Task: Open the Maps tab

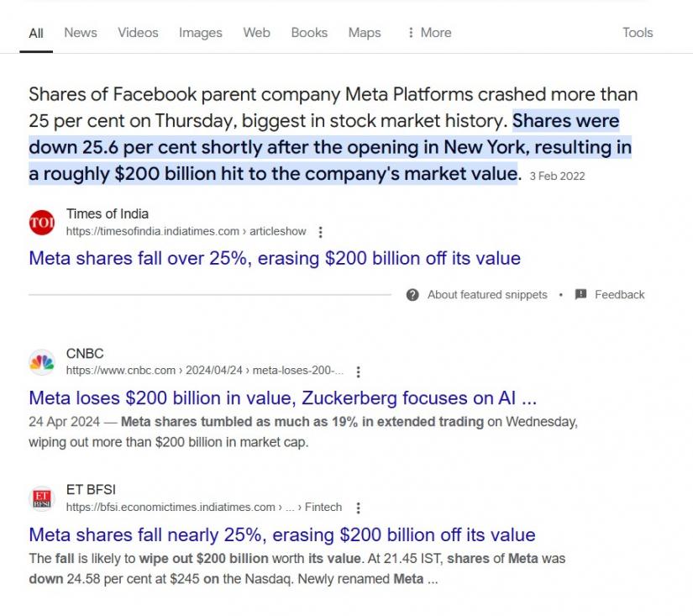Action: (365, 33)
